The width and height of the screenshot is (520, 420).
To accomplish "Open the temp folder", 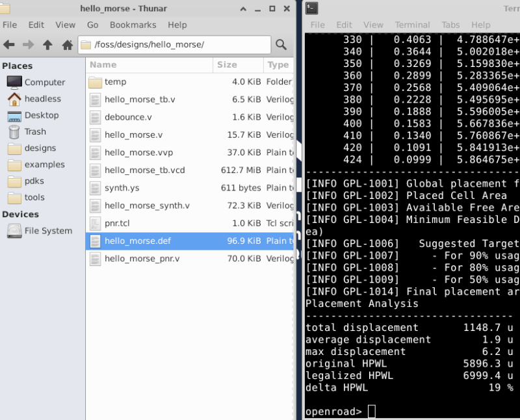I will 115,82.
